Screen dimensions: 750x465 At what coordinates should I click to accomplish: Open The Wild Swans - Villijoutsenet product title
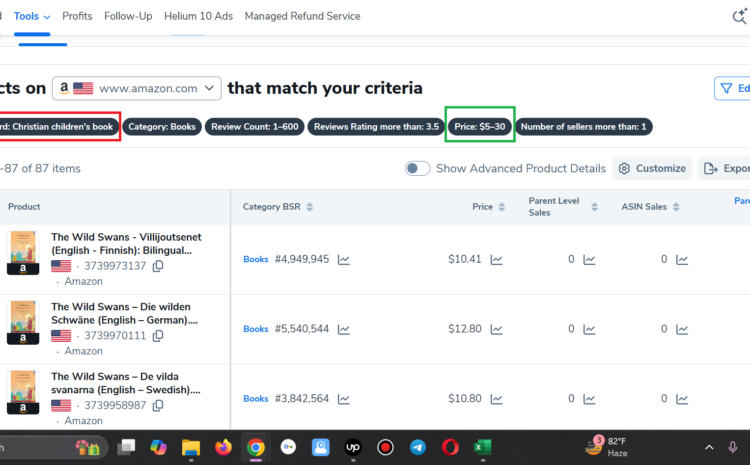(126, 244)
